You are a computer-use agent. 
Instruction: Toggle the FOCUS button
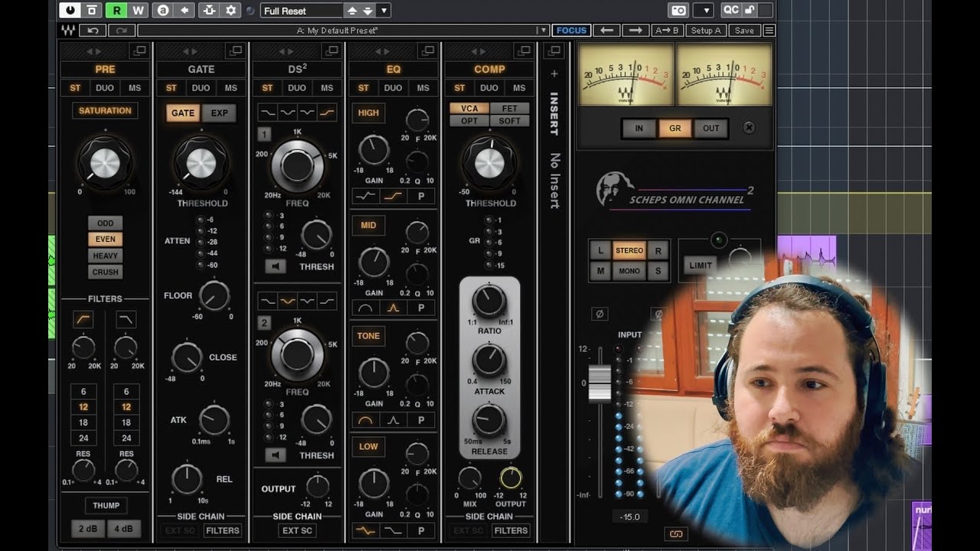pos(571,31)
